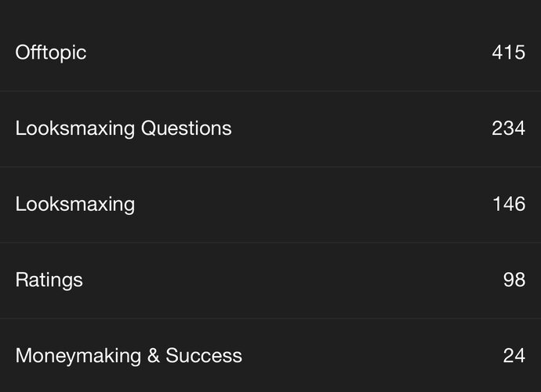Tap the word Success in the last row
The width and height of the screenshot is (541, 392).
[205, 355]
